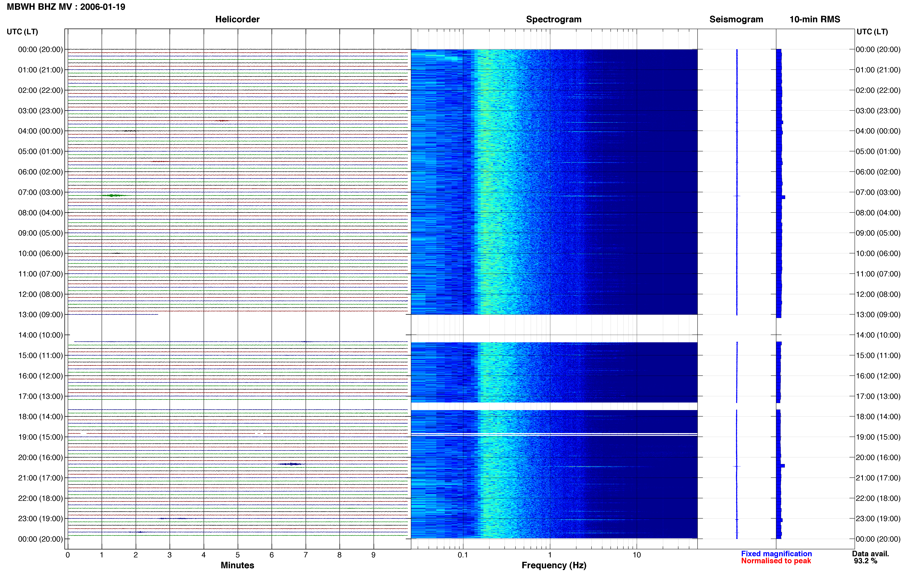The height and width of the screenshot is (578, 924).
Task: Click the left "UTC (LT)" axis header
Action: (x=22, y=32)
